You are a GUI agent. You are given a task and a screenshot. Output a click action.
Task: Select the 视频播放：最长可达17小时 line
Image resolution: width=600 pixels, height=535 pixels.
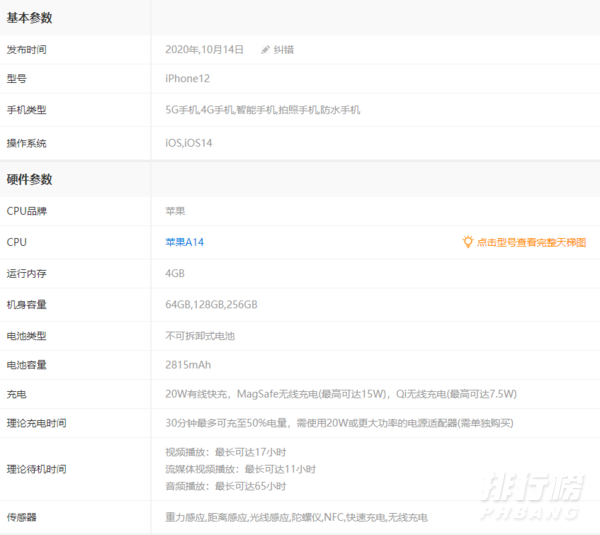tap(226, 452)
